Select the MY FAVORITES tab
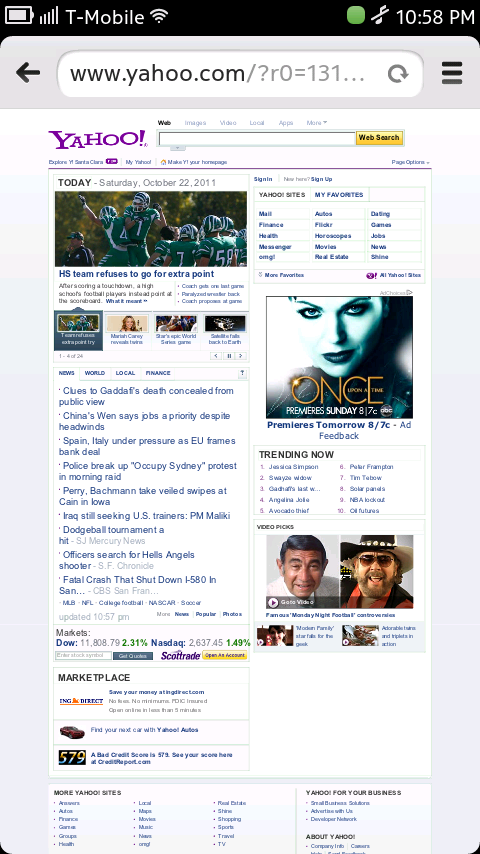The image size is (480, 854). tap(339, 194)
